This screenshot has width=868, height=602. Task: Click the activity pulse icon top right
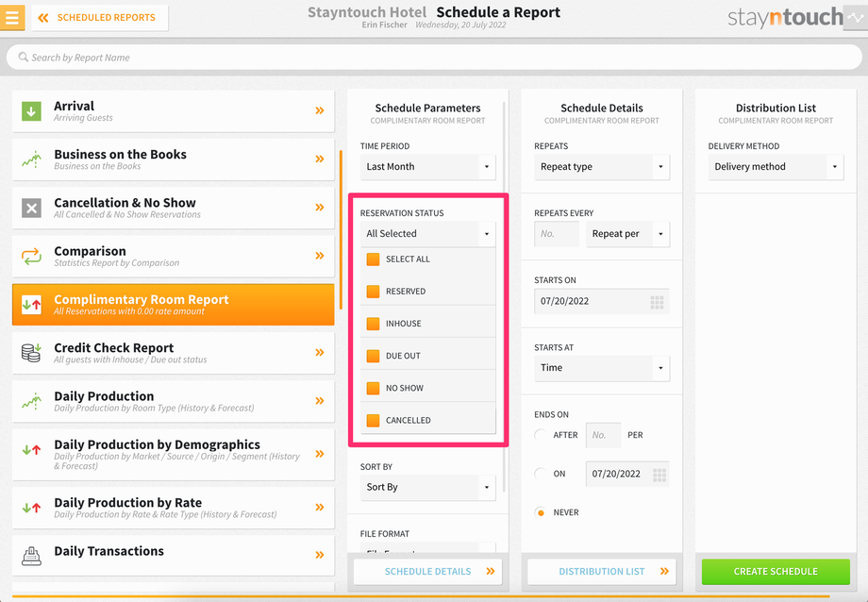(856, 18)
